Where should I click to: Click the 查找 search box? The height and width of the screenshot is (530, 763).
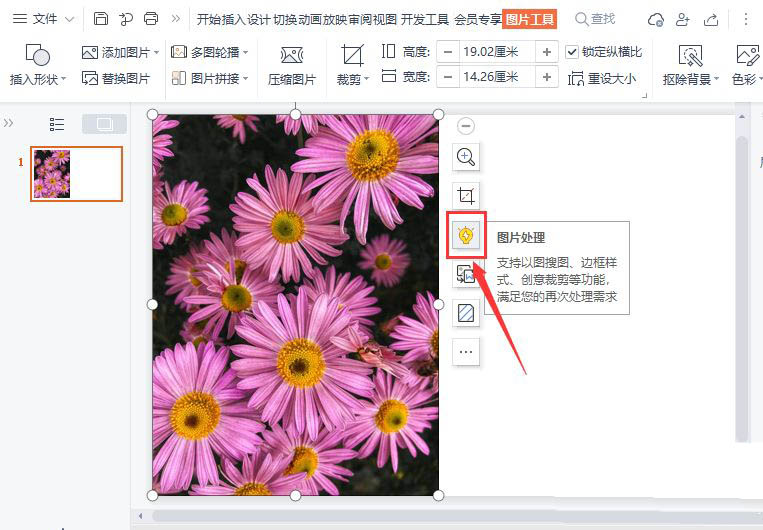pyautogui.click(x=595, y=19)
